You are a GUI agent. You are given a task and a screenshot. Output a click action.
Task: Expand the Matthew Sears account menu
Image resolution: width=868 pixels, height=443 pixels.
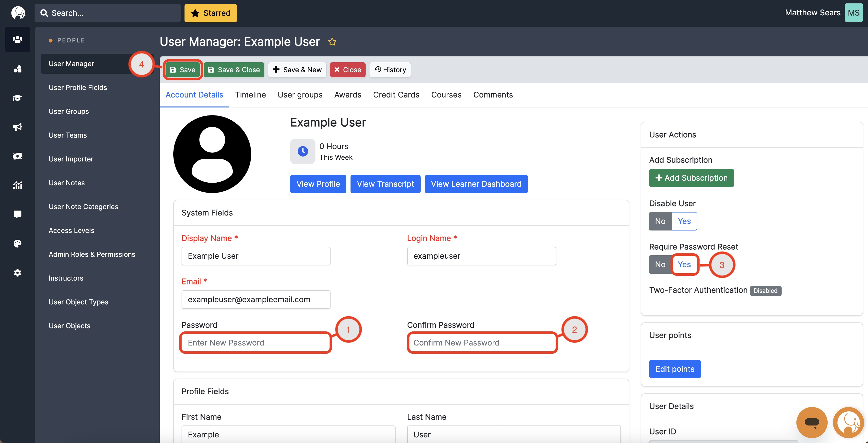(x=813, y=12)
